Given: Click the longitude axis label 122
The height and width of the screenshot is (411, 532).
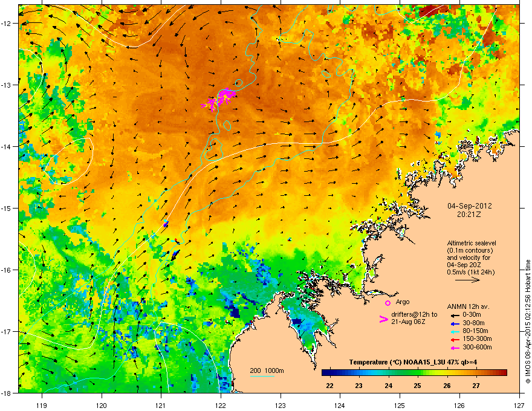Looking at the screenshot, I should click(221, 405).
